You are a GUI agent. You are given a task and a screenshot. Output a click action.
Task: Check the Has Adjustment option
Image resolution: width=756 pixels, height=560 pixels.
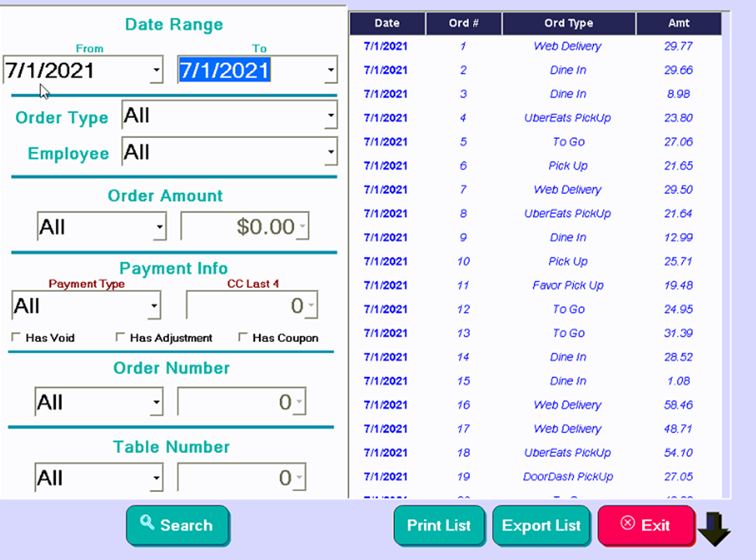point(121,337)
